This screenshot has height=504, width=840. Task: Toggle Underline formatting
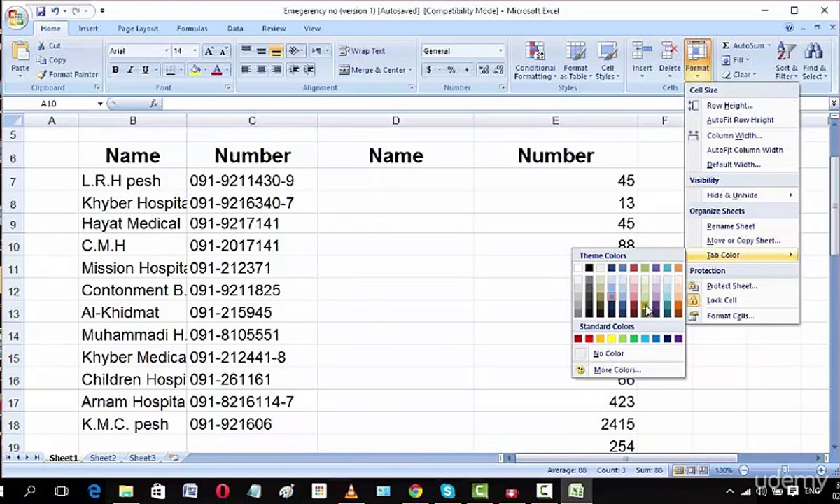point(146,70)
